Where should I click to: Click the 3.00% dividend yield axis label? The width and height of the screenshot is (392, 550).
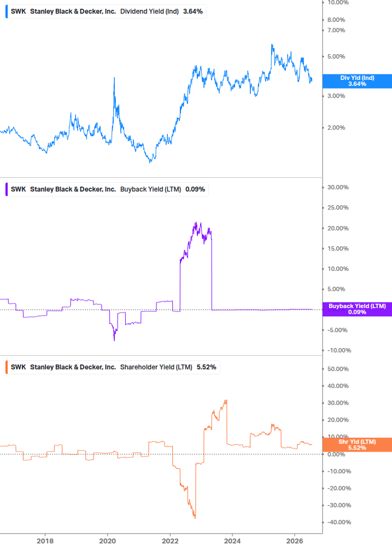[x=336, y=96]
